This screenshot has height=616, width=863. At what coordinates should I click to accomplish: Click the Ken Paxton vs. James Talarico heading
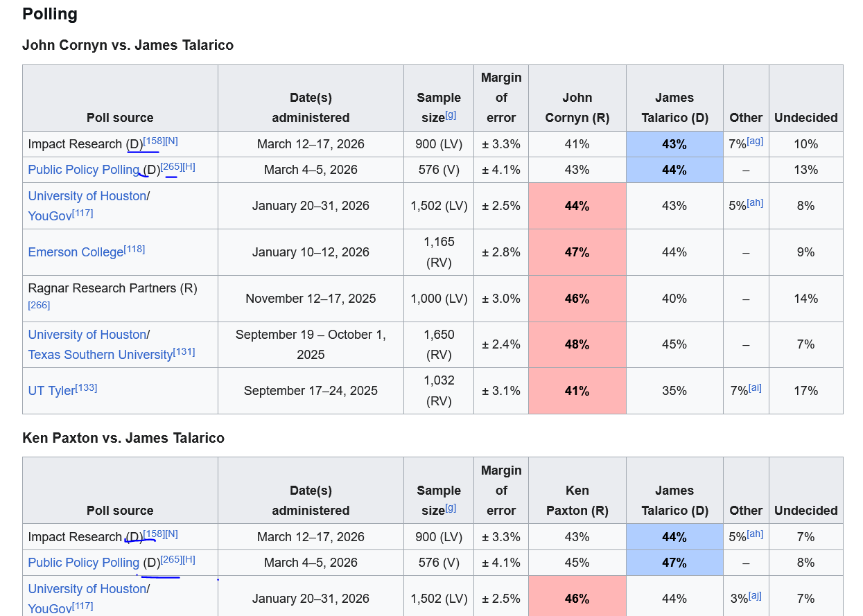123,438
